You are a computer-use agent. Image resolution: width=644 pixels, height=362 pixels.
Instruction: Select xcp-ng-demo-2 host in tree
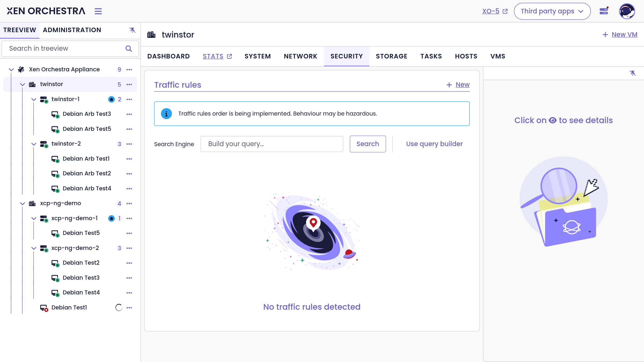coord(75,248)
